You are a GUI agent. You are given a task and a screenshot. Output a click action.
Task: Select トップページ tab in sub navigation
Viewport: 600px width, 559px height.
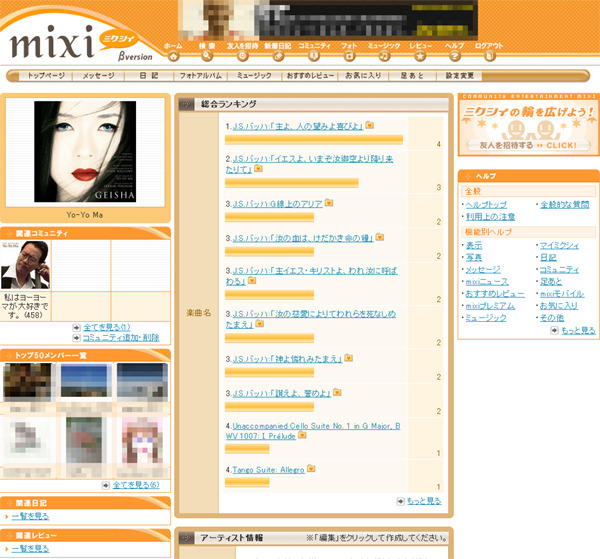coord(46,76)
